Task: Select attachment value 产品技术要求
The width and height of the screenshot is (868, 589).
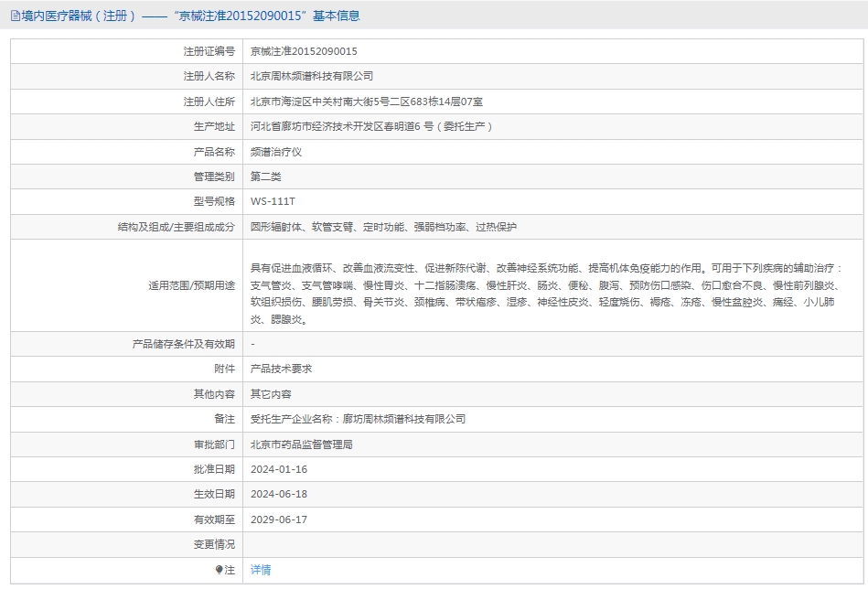Action: (x=281, y=369)
